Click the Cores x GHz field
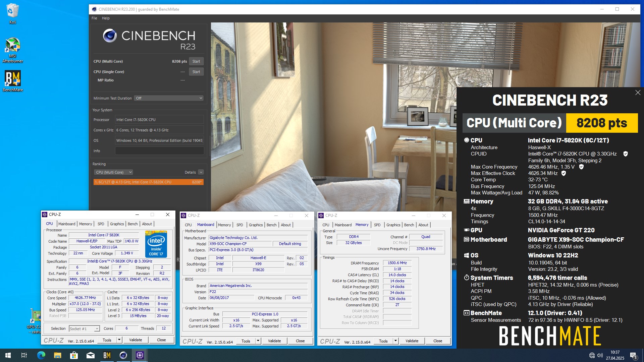This screenshot has height=362, width=644. 159,130
